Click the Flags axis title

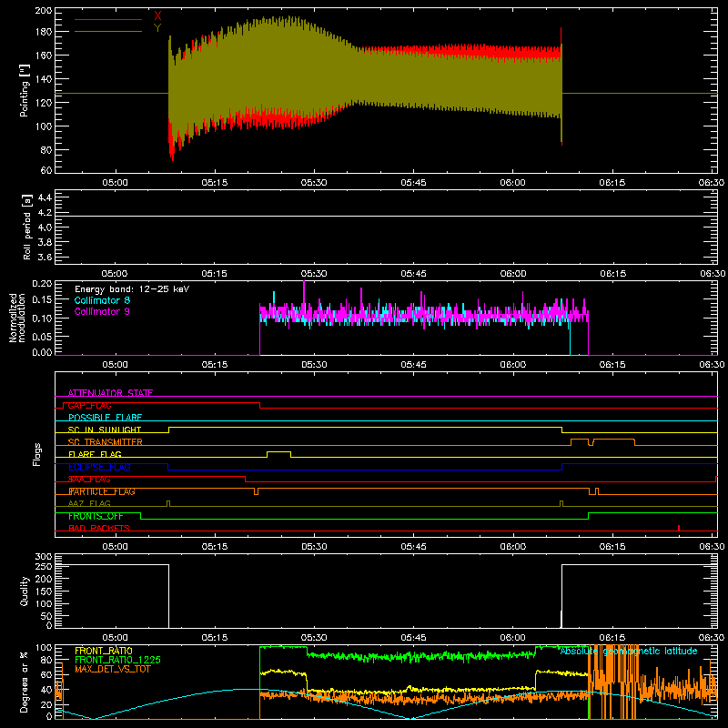pos(36,454)
